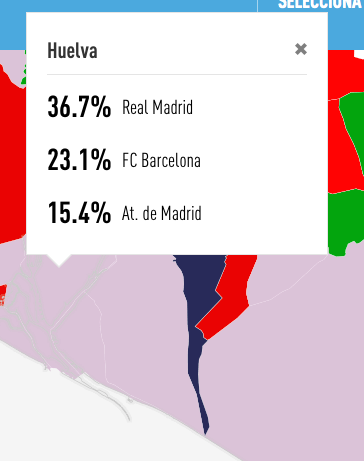Open the SELECCIONA header control

coord(320,5)
